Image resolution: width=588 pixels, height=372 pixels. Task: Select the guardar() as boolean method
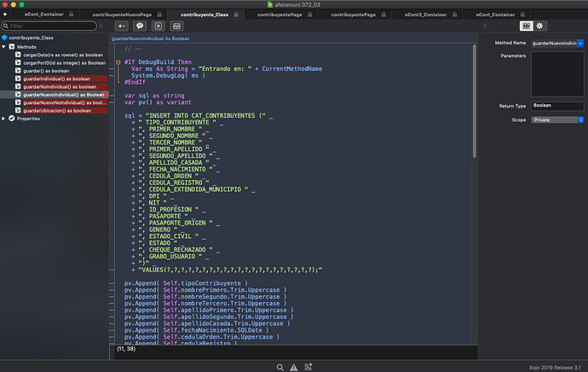46,71
